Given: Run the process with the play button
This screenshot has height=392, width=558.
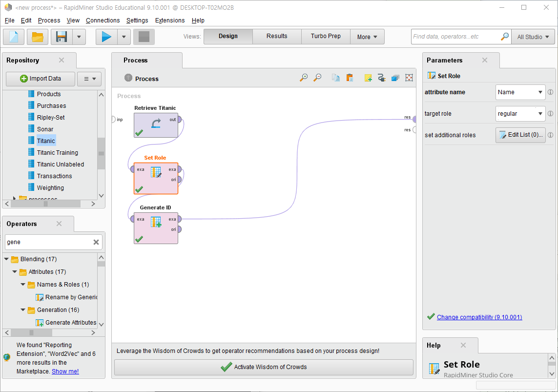Looking at the screenshot, I should pos(106,37).
